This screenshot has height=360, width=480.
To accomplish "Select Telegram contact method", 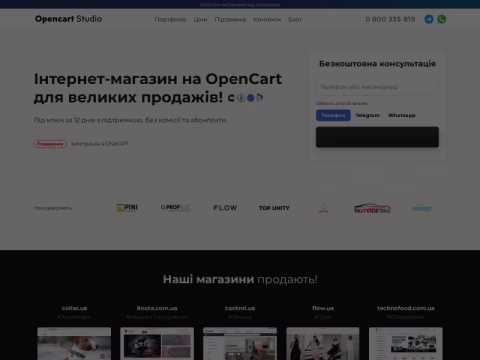I will [367, 115].
